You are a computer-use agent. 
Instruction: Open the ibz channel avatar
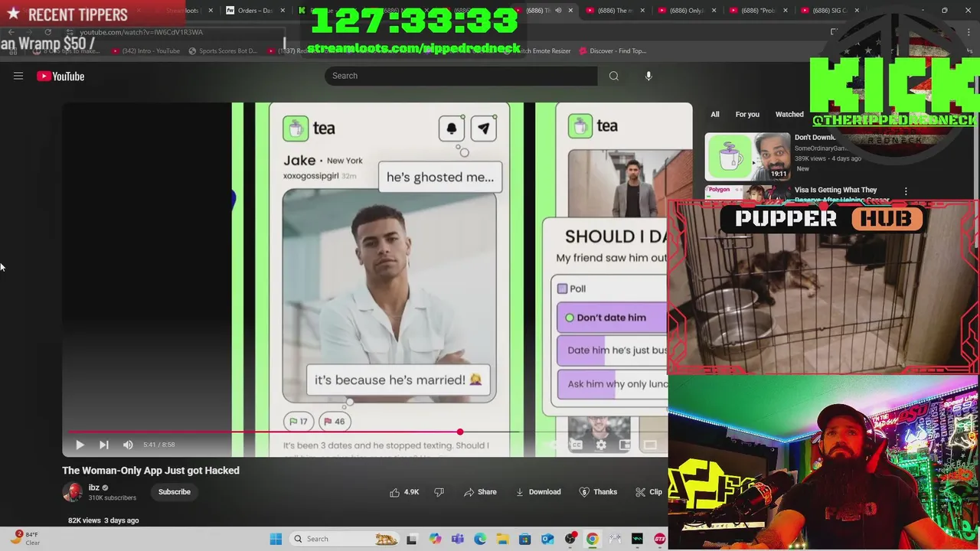point(73,492)
